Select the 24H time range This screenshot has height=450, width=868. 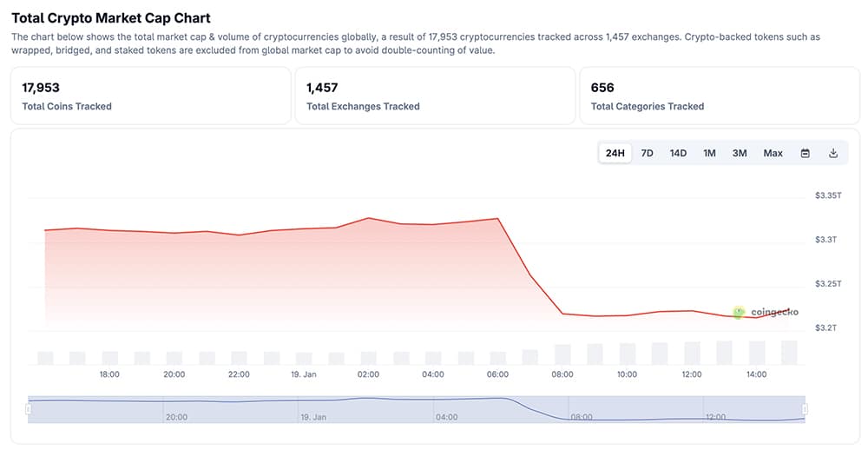click(615, 153)
